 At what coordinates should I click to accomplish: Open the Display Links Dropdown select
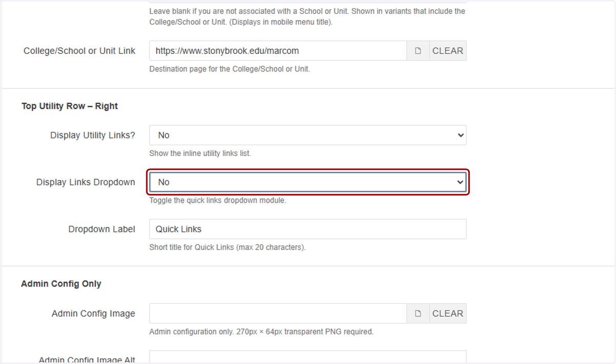click(308, 182)
